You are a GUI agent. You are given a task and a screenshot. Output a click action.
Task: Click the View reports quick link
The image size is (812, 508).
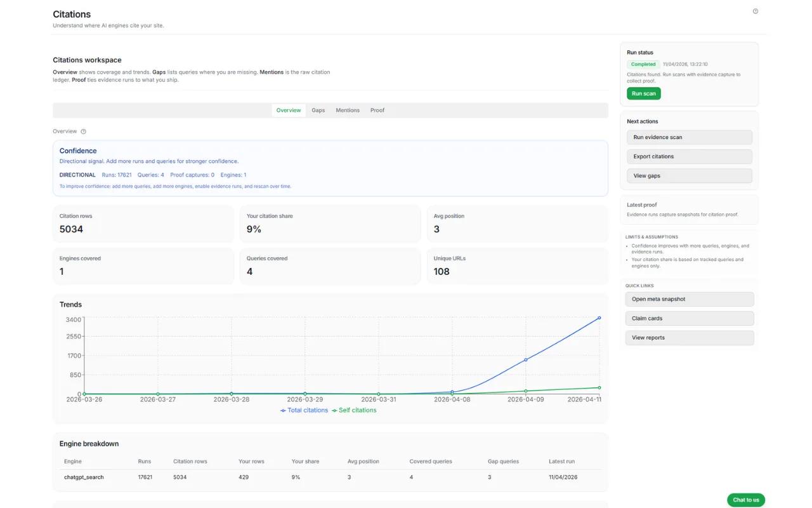[x=690, y=338]
